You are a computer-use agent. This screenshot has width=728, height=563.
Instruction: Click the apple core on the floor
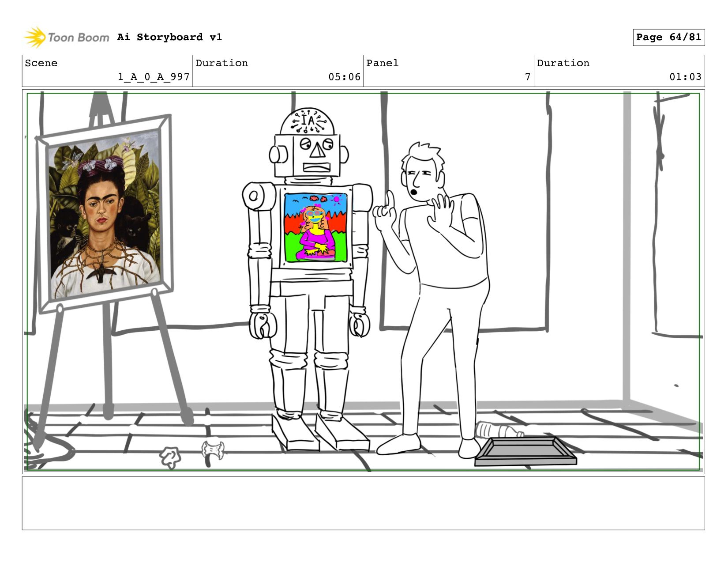[213, 450]
